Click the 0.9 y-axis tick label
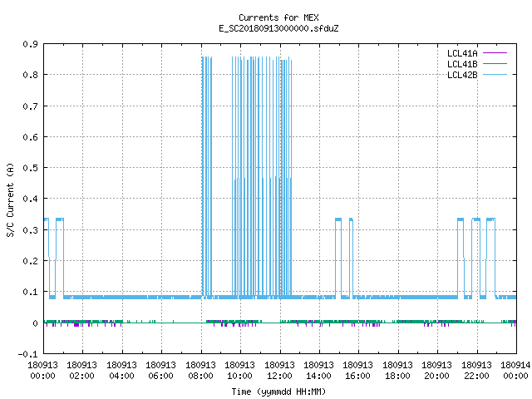 [30, 44]
